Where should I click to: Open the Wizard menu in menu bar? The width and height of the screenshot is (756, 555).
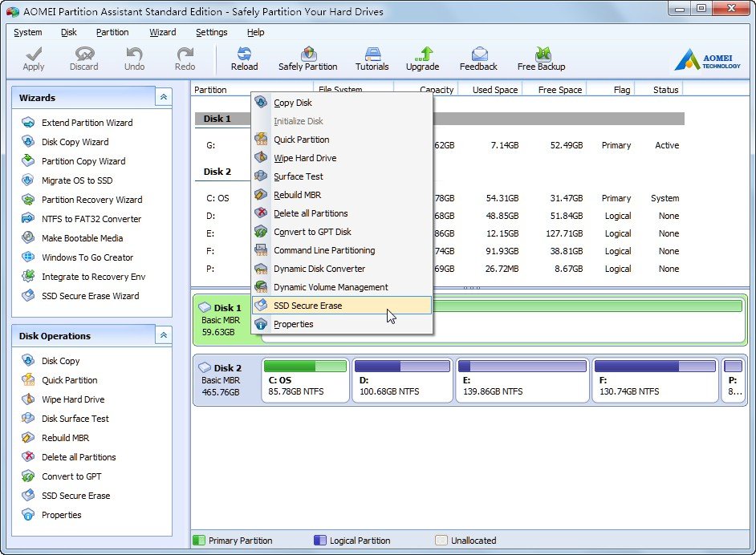point(162,32)
